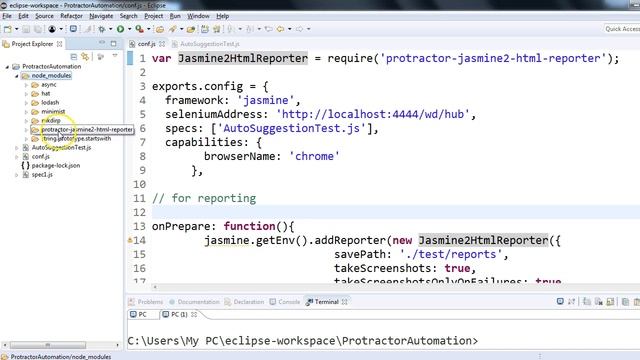The image size is (640, 360).
Task: Click the Debug bug toolbar icon
Action: (102, 29)
